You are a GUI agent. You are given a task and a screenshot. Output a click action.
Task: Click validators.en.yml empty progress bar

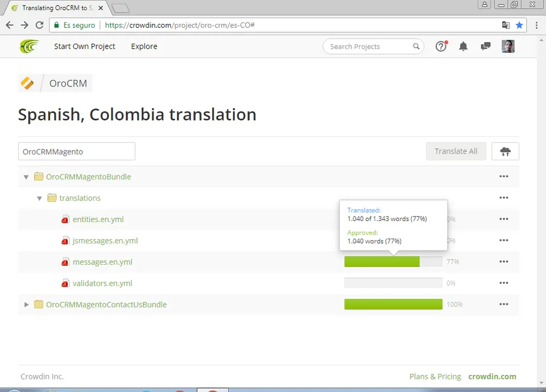(x=393, y=283)
